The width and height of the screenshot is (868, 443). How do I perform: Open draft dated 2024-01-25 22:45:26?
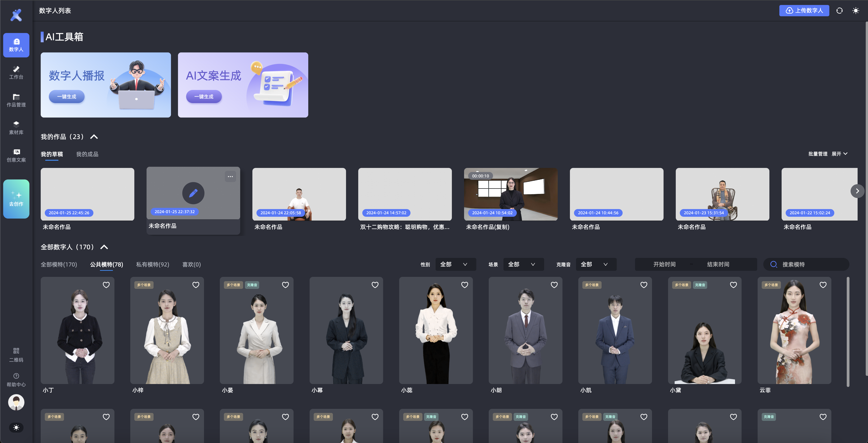pos(87,194)
